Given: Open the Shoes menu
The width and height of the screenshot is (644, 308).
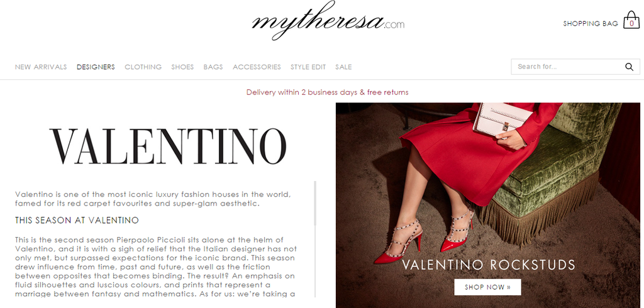Looking at the screenshot, I should point(182,67).
